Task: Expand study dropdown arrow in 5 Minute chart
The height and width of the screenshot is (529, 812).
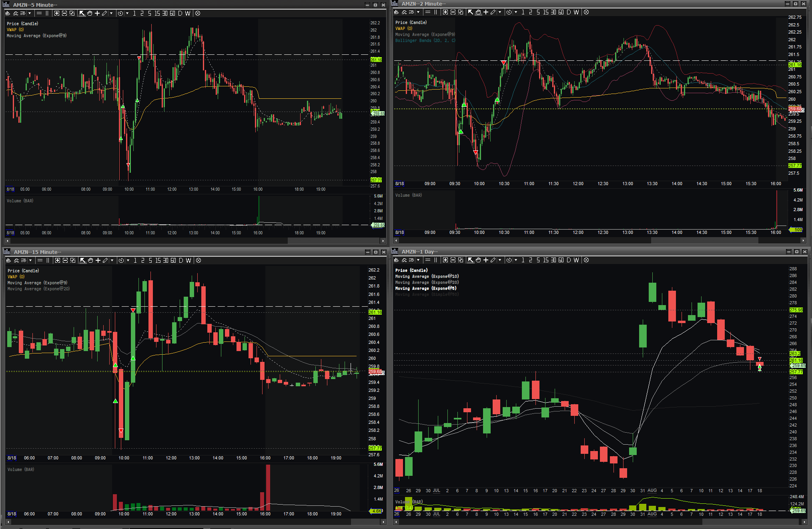Action: (x=30, y=13)
